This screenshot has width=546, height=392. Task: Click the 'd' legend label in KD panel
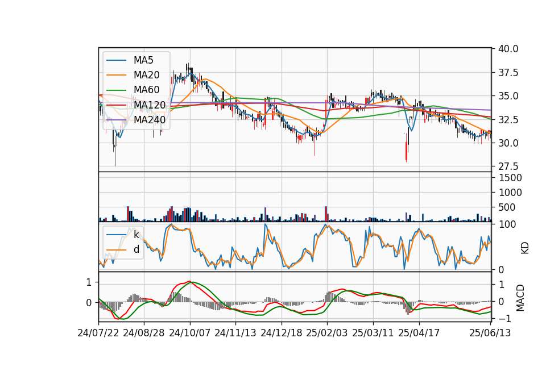[136, 249]
